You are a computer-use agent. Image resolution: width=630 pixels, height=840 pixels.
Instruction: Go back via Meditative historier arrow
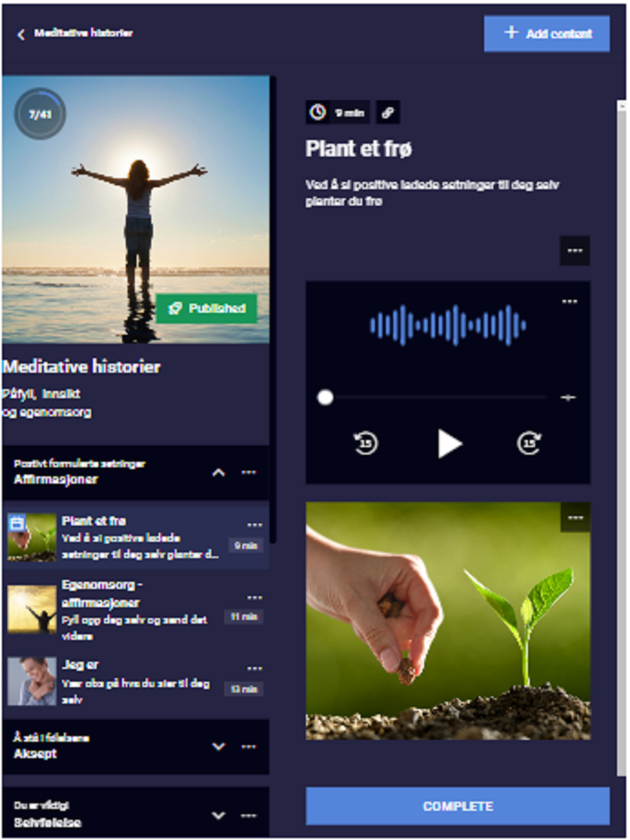(x=21, y=34)
